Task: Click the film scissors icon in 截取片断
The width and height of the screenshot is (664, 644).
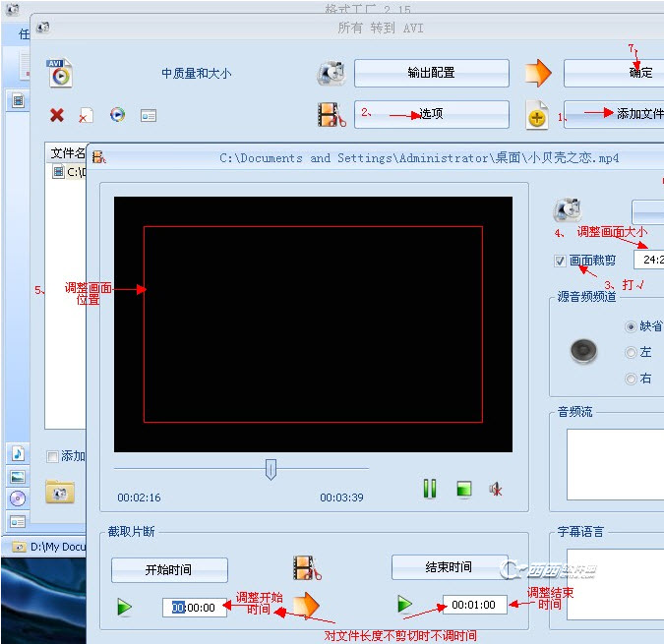Action: (307, 568)
